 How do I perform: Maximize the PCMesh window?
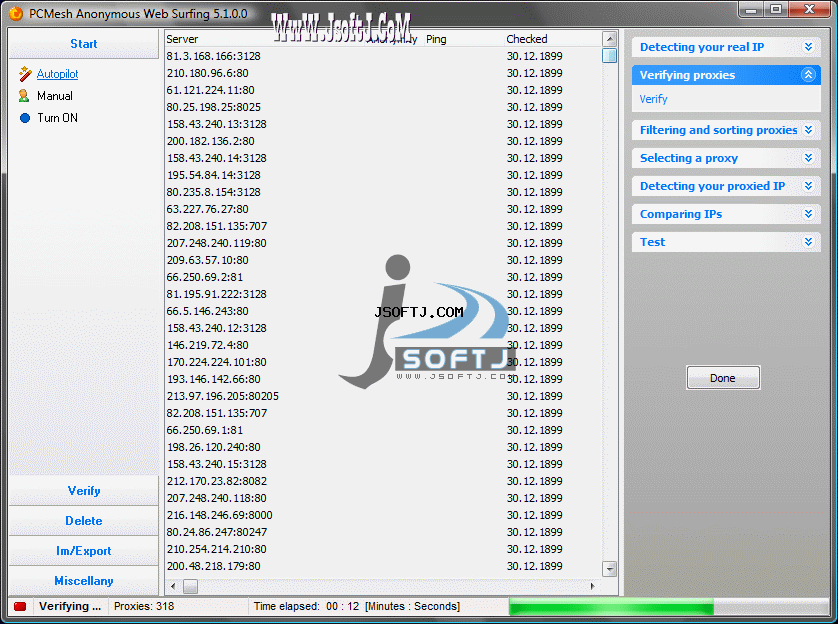pos(775,10)
